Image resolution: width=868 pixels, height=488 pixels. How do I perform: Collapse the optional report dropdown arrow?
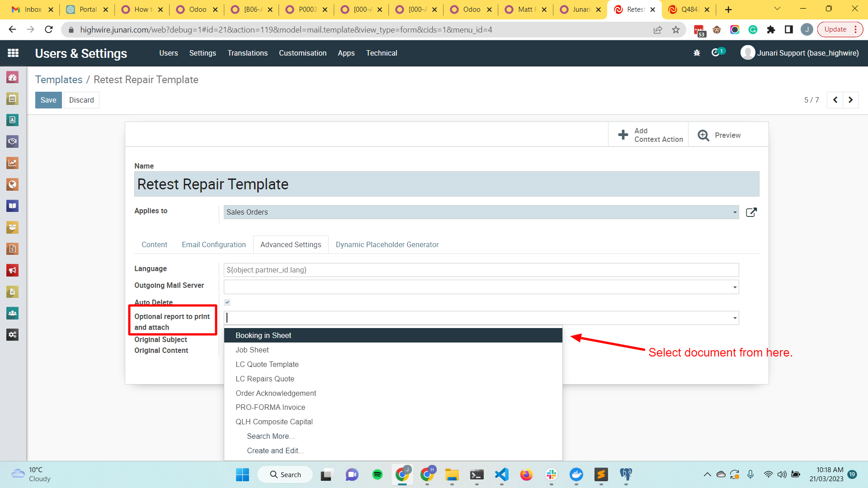pos(735,318)
